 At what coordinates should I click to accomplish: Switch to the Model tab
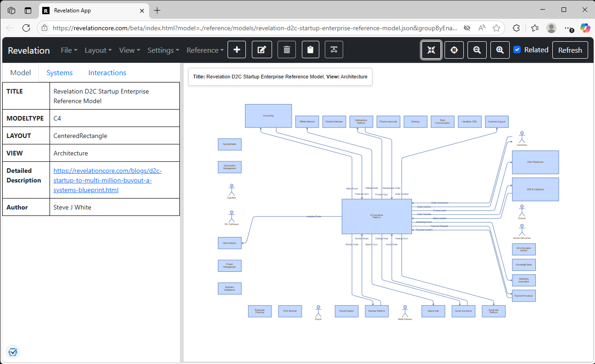tap(21, 72)
